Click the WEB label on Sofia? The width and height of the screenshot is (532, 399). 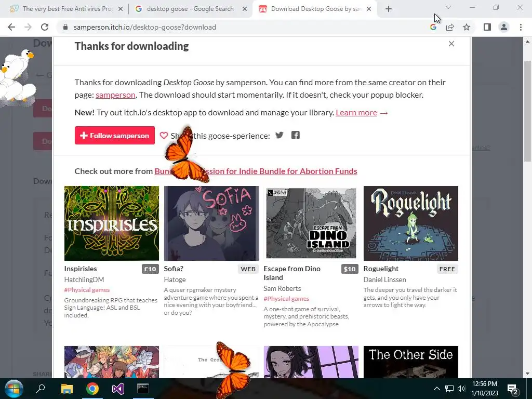[248, 269]
